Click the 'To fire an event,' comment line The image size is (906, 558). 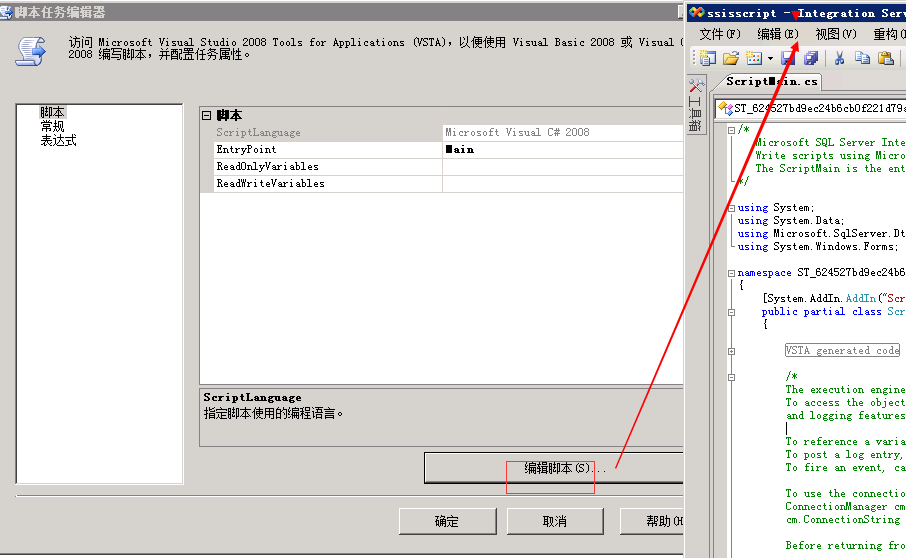click(x=845, y=467)
